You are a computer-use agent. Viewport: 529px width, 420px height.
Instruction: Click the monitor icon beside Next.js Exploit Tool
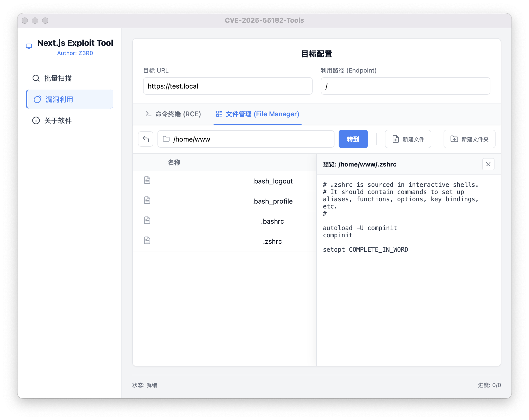[x=29, y=46]
